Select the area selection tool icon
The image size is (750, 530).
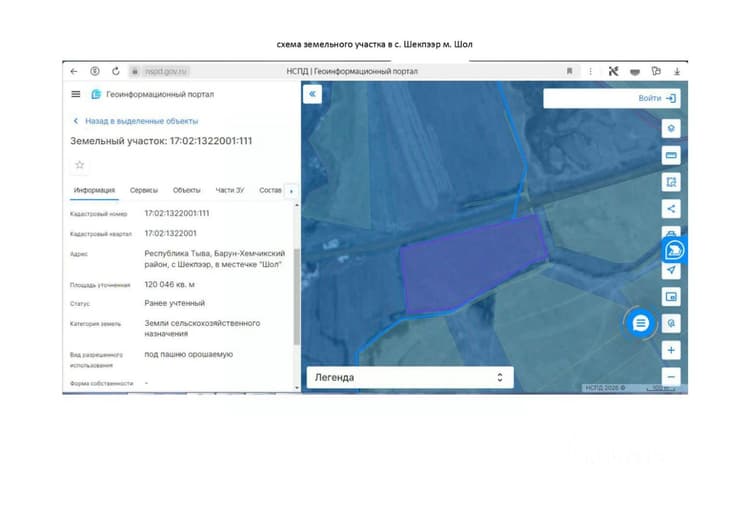tap(671, 182)
